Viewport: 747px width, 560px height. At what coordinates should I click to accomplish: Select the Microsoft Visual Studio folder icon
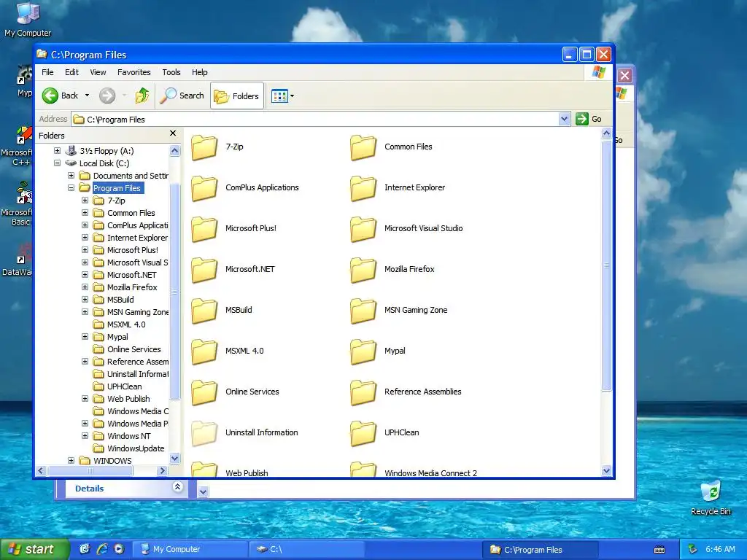pos(363,228)
